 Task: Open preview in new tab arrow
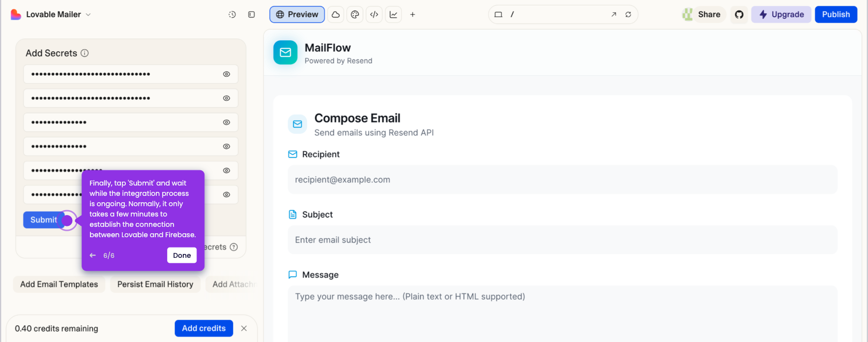click(x=614, y=15)
